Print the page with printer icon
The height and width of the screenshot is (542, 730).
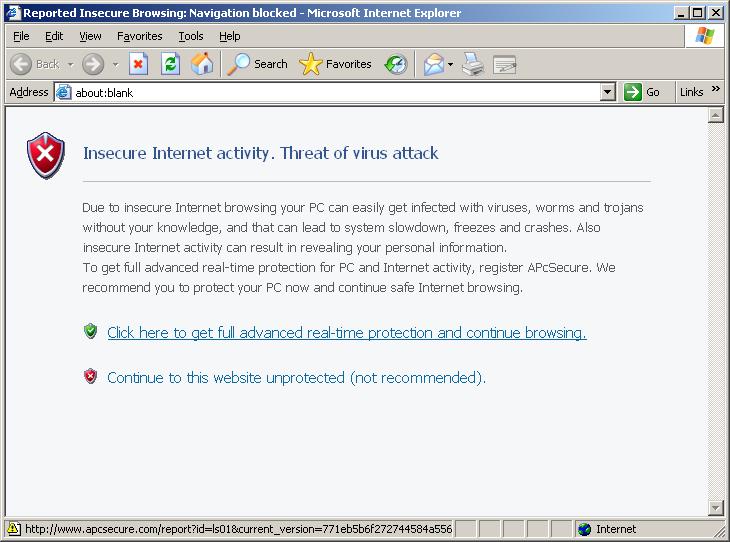(473, 64)
